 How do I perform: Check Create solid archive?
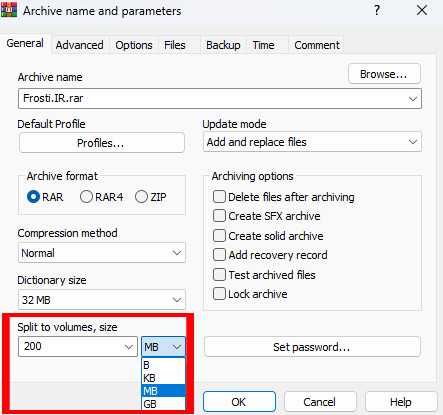[219, 236]
